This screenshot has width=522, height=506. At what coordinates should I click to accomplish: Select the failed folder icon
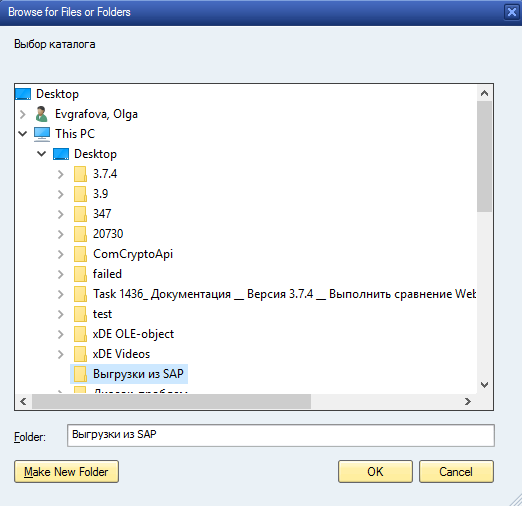point(80,274)
